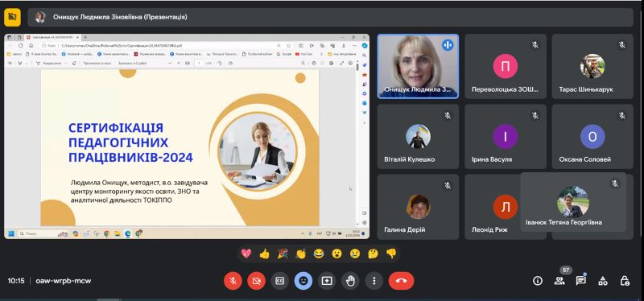Click the slide title СЕРТИФІКАЦІЯ ПЕДАГОГІЧНИХ ПРАЦІВНИКІВ-2024
644x301 pixels.
[x=130, y=142]
